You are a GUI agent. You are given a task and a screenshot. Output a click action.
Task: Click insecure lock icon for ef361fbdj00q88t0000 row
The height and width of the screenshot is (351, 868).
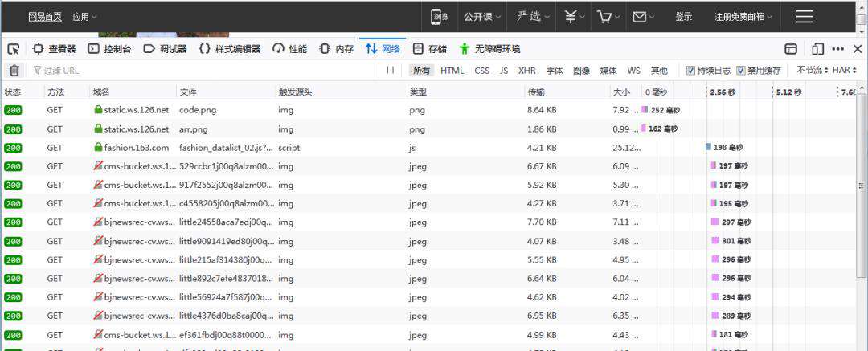pyautogui.click(x=99, y=334)
